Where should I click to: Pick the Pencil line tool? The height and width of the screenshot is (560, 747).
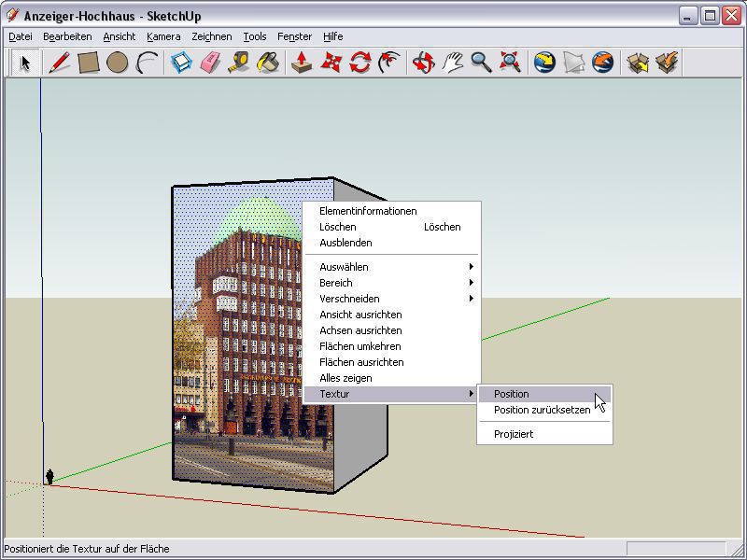pos(59,63)
